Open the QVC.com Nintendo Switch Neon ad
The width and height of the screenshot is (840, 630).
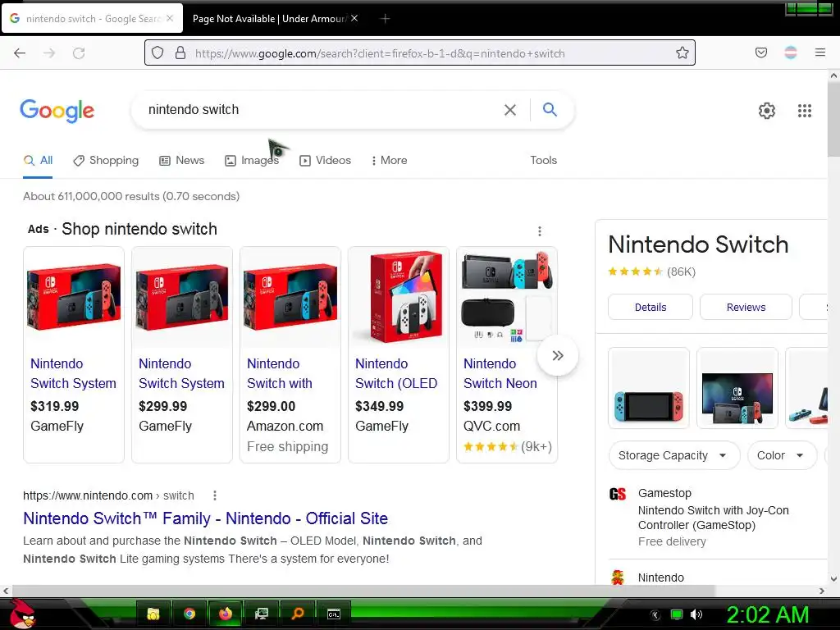coord(507,354)
